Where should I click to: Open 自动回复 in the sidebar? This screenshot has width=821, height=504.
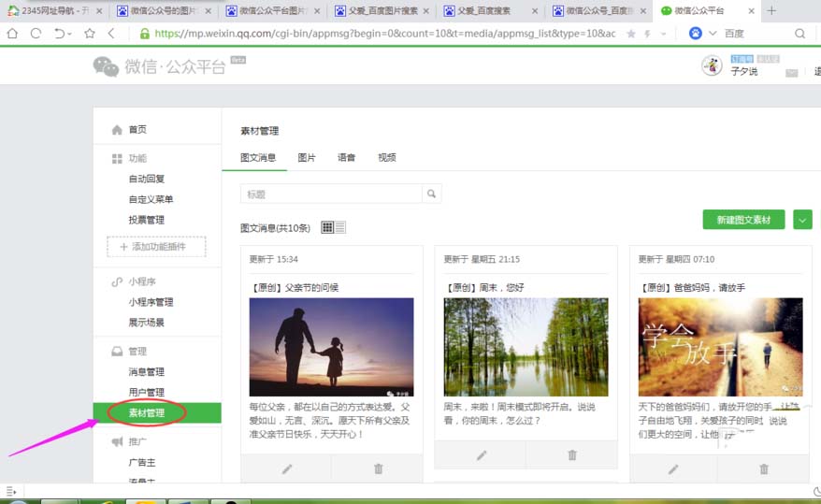coord(147,179)
